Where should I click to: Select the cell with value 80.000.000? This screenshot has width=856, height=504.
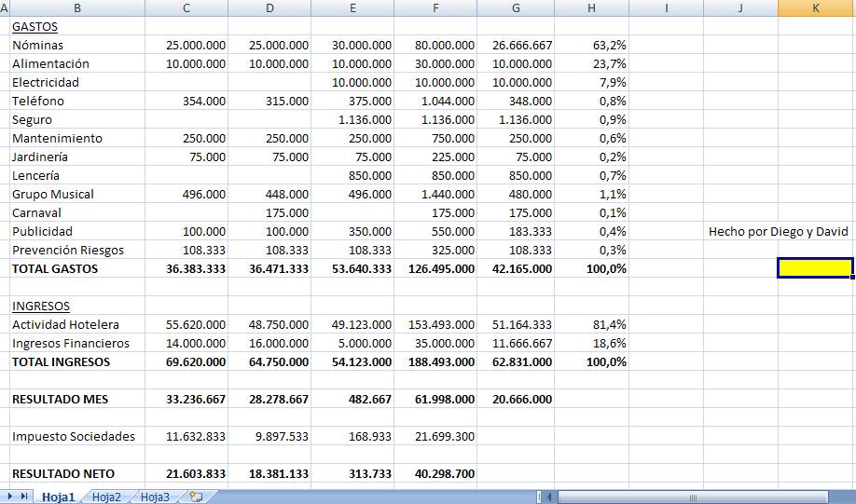point(435,45)
